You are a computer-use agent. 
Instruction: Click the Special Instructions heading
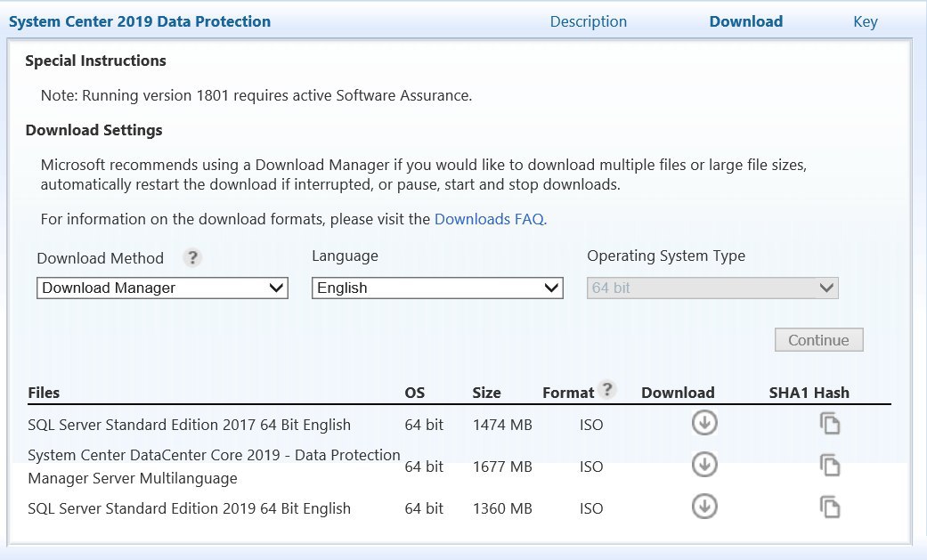click(x=96, y=61)
